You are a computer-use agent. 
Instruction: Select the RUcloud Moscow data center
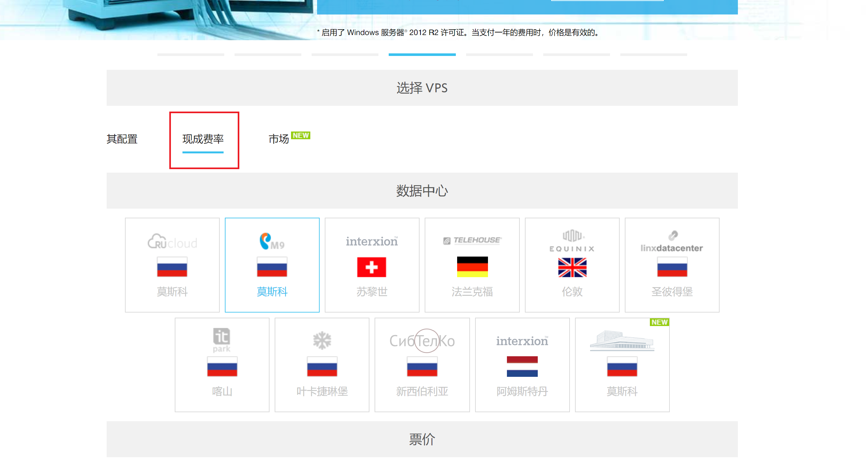[172, 265]
